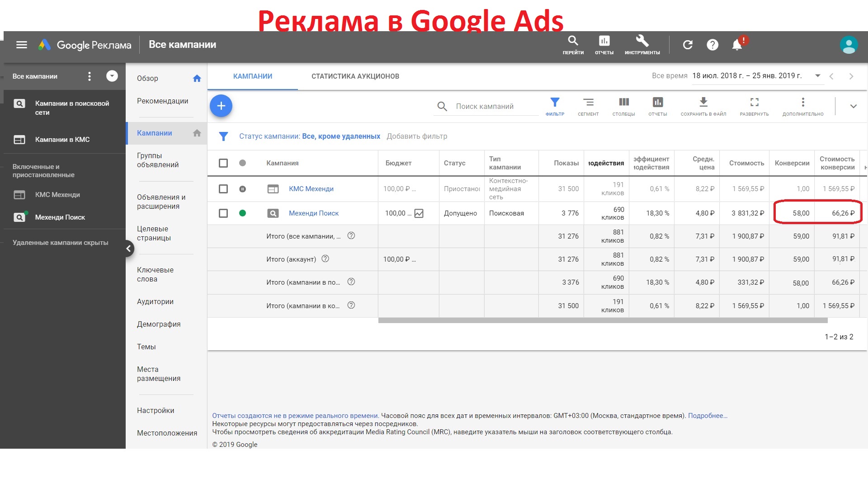Open the three-dot menu beside Все кампании
The height and width of the screenshot is (488, 868).
pos(90,76)
